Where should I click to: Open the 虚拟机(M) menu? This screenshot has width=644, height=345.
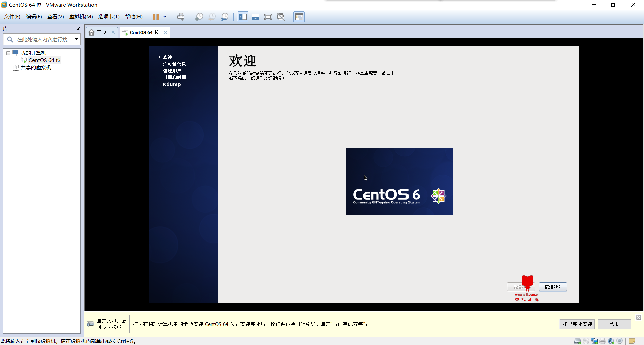pyautogui.click(x=81, y=17)
